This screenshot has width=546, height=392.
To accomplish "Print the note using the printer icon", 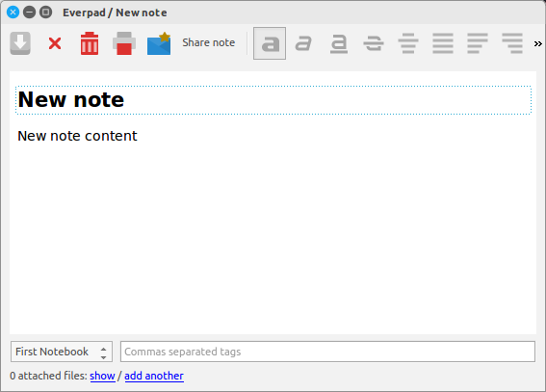I will coord(124,43).
